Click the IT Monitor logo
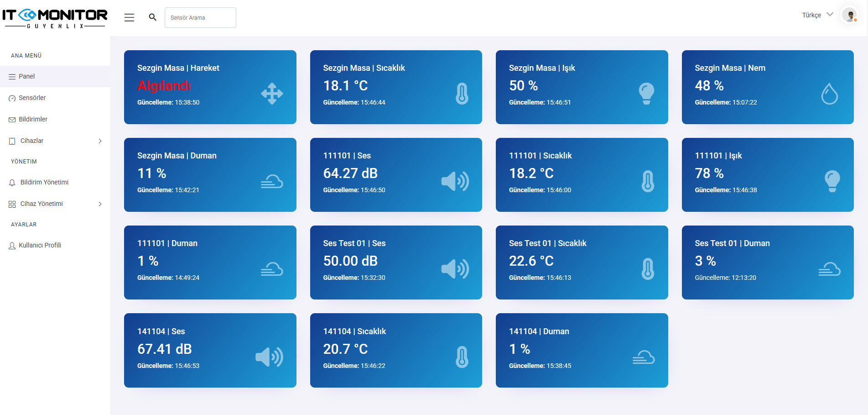 point(55,18)
